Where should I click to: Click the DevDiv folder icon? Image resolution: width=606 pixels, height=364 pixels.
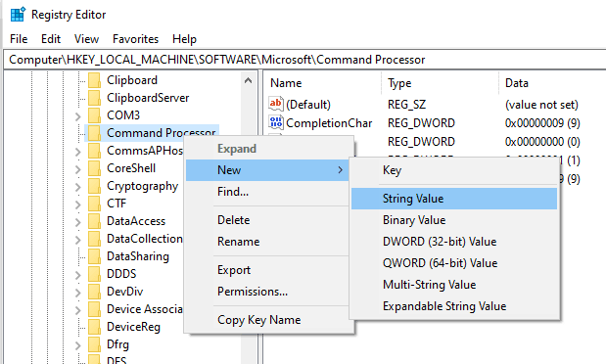point(94,292)
